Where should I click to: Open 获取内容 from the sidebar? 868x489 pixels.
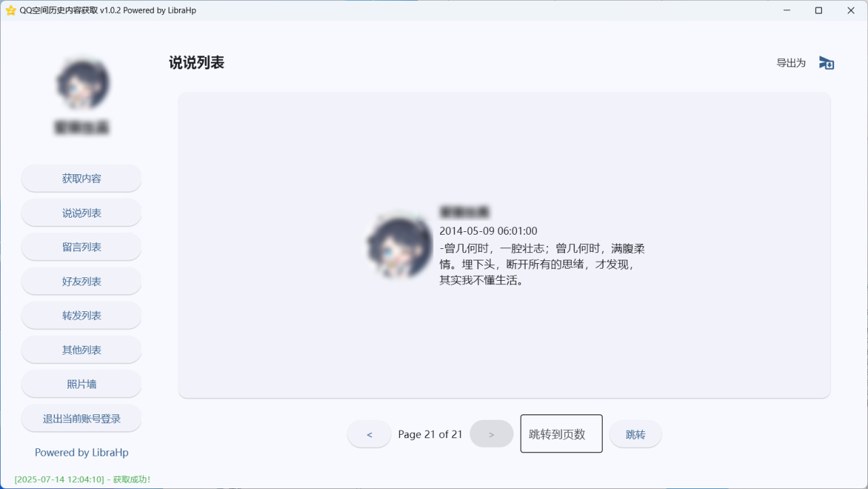click(x=81, y=178)
